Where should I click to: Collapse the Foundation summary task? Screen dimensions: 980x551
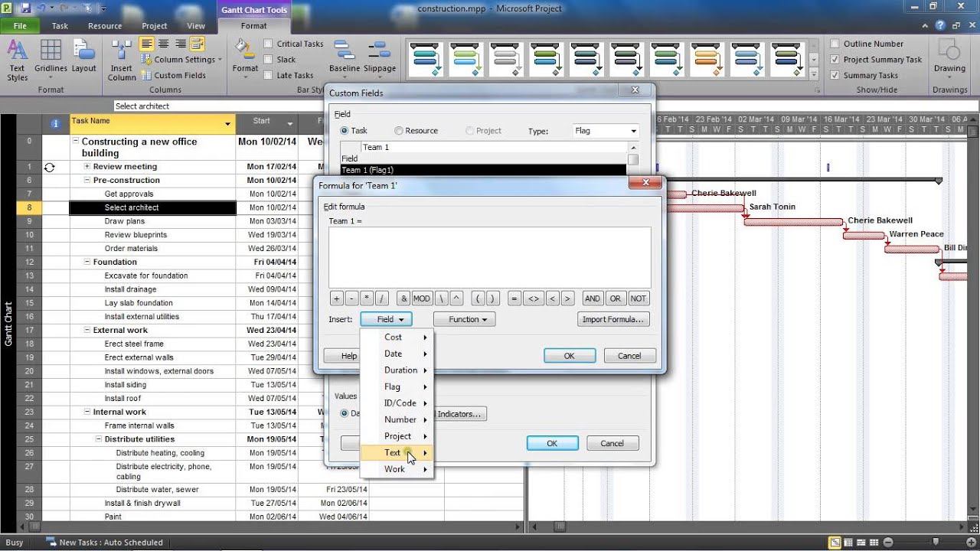(x=87, y=262)
